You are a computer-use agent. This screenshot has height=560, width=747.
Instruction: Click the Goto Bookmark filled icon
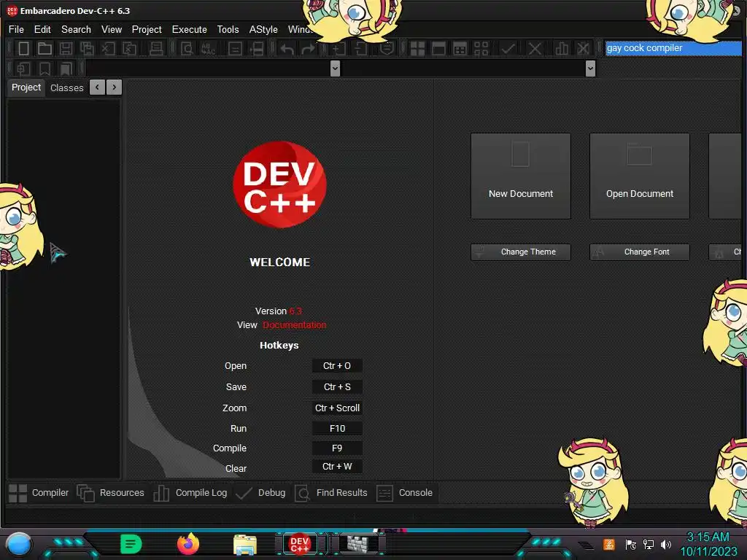(x=66, y=69)
